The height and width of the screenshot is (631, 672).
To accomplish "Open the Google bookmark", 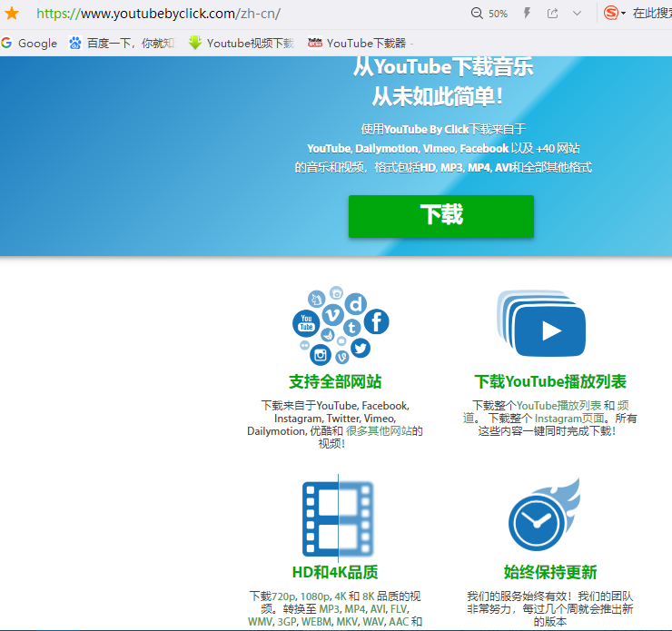I will tap(29, 43).
